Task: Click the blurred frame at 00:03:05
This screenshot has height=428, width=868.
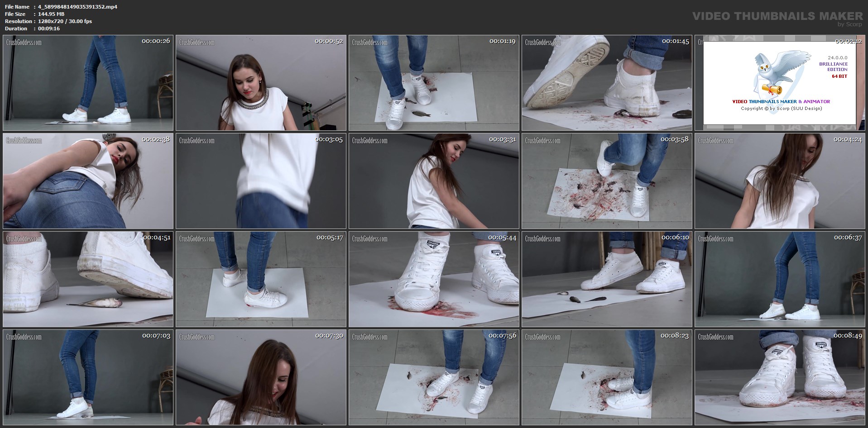Action: 261,181
